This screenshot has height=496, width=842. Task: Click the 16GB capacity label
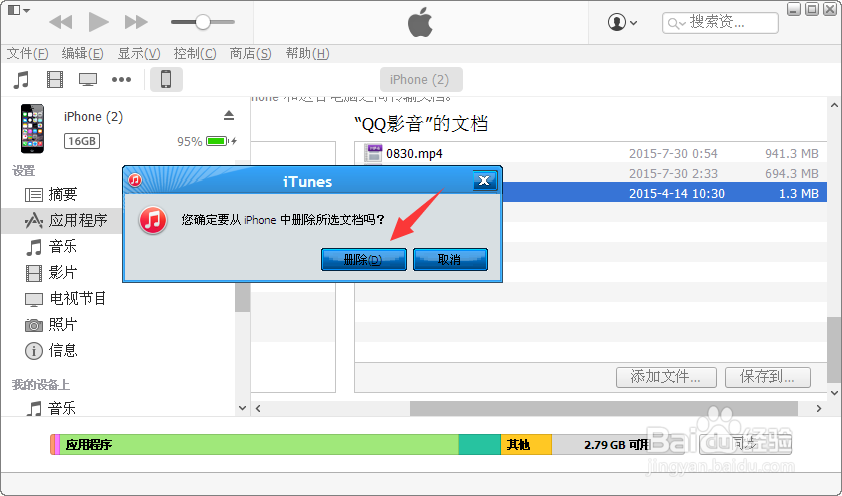point(82,141)
